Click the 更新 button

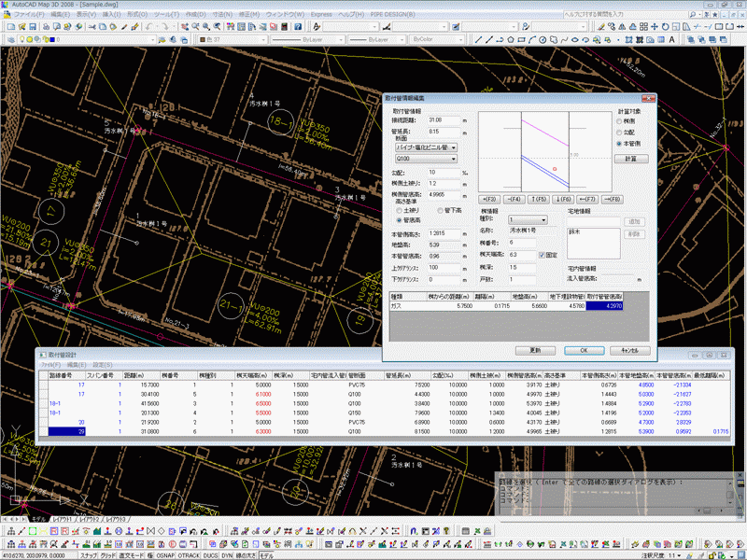click(535, 350)
